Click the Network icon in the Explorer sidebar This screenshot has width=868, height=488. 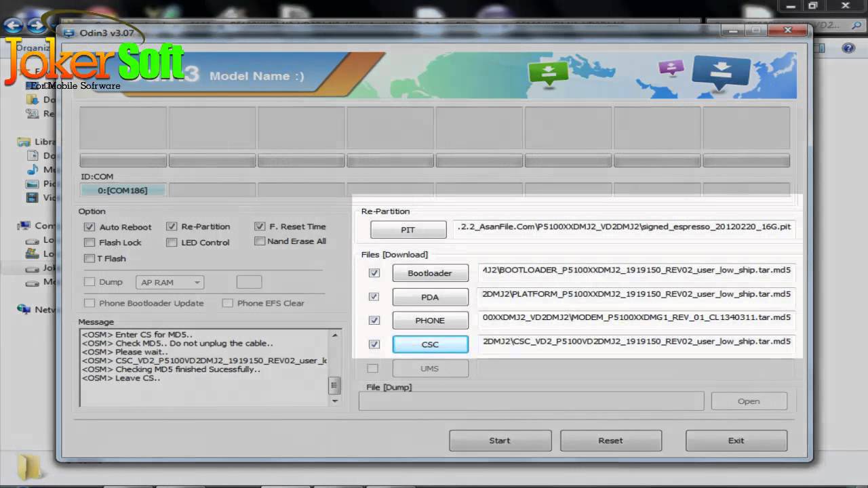tap(24, 309)
